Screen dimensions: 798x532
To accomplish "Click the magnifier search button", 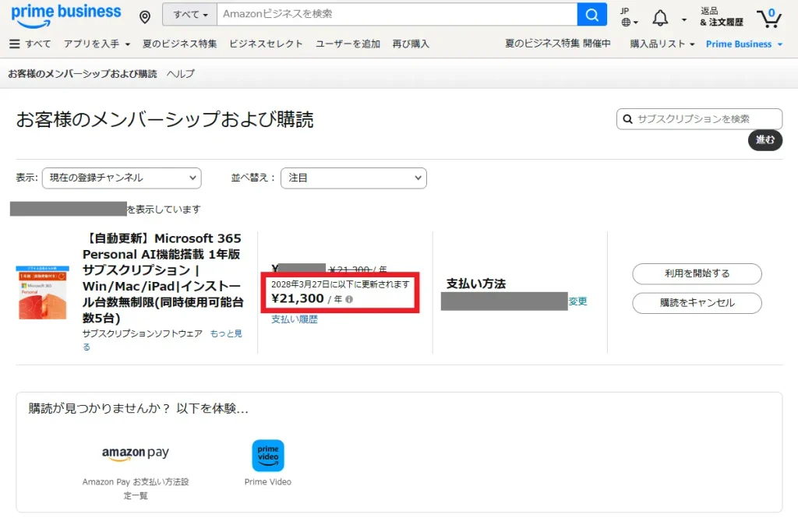I will (x=592, y=14).
